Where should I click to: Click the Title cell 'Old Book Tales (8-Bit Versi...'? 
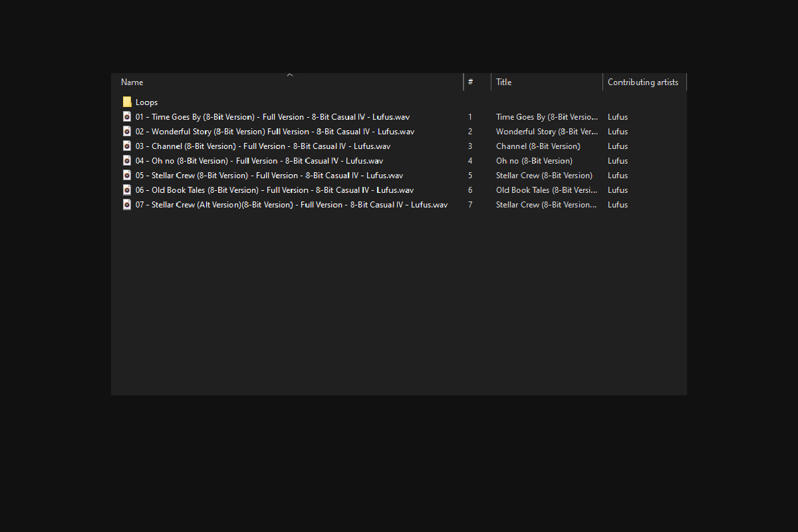(x=547, y=190)
